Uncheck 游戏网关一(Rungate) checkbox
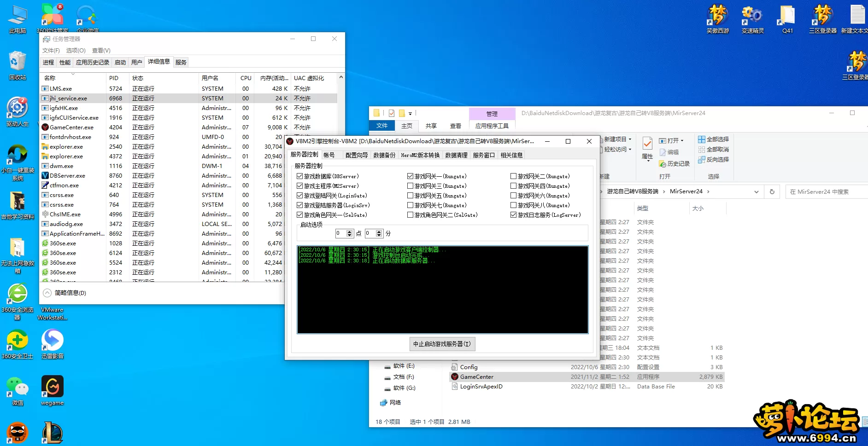The height and width of the screenshot is (446, 868). 410,176
